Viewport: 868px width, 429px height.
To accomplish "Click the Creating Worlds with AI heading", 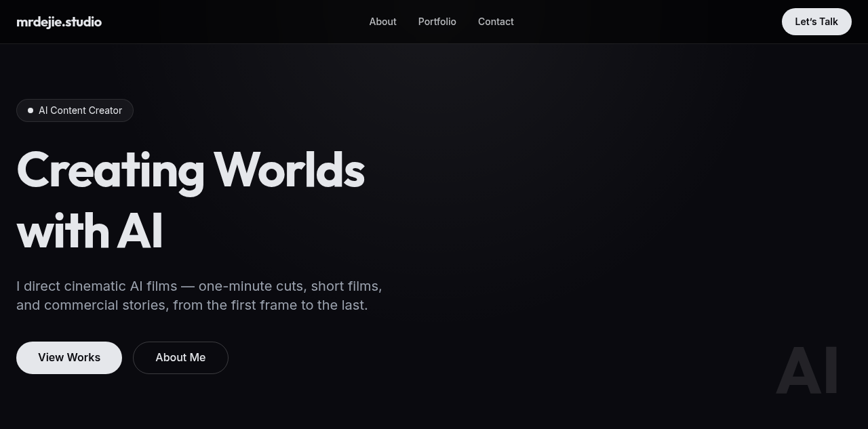I will 191,200.
